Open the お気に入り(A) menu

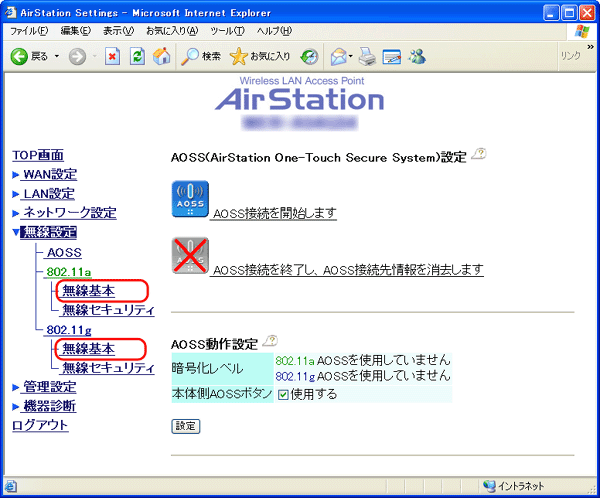pyautogui.click(x=172, y=31)
